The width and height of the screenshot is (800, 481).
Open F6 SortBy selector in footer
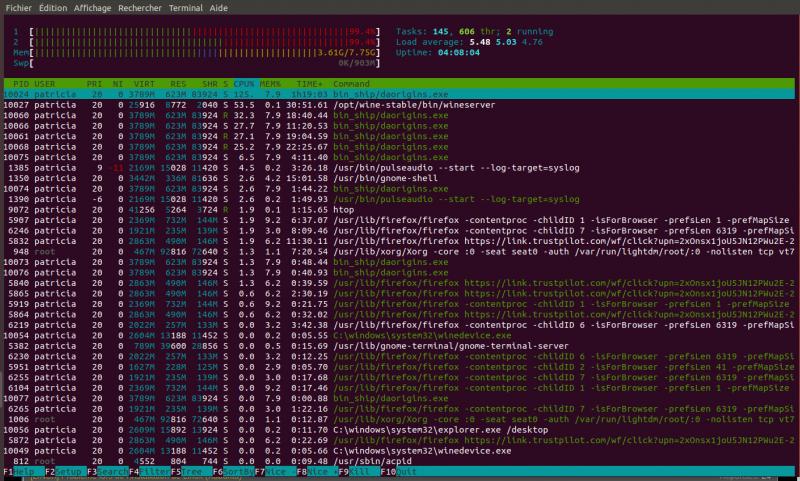pyautogui.click(x=233, y=471)
